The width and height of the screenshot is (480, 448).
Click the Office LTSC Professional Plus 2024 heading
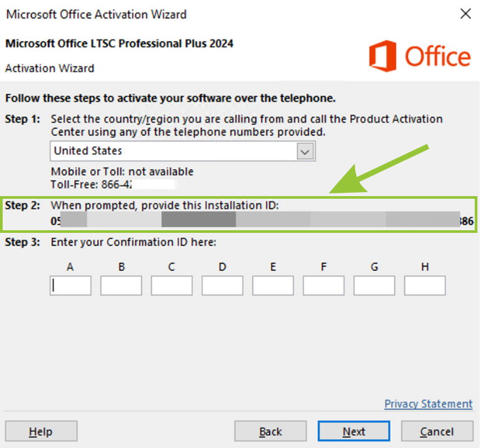[119, 44]
